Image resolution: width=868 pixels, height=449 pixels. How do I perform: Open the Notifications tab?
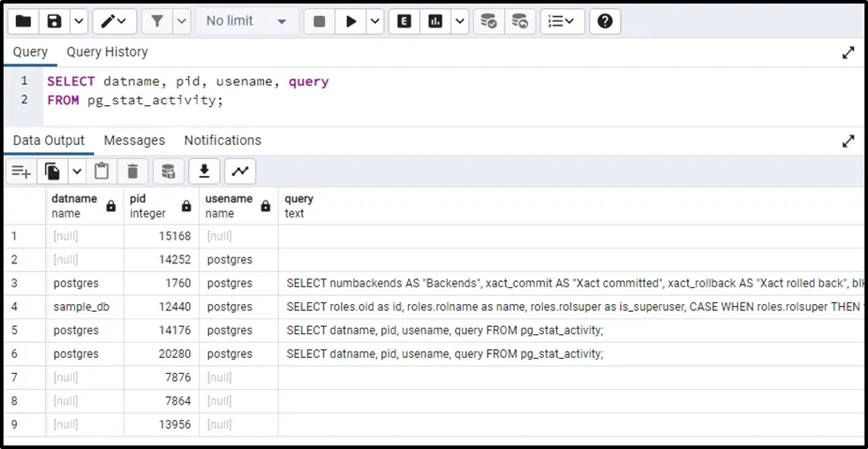pyautogui.click(x=223, y=141)
